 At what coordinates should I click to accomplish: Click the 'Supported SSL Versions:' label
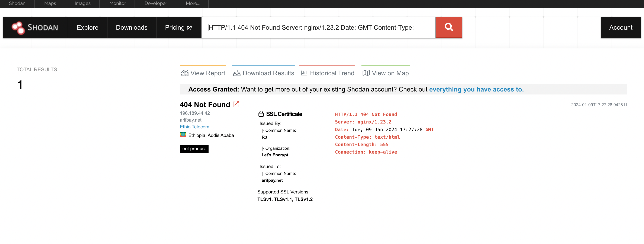point(283,192)
